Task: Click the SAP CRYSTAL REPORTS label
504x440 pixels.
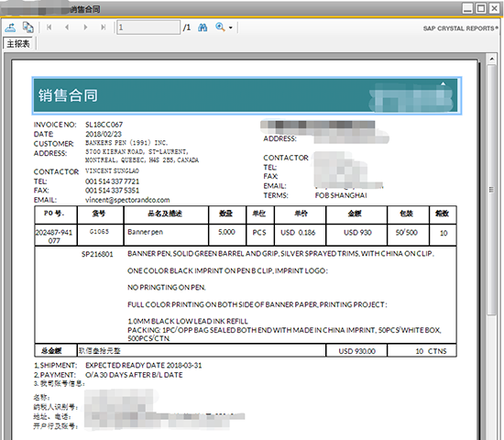Action: (x=461, y=28)
